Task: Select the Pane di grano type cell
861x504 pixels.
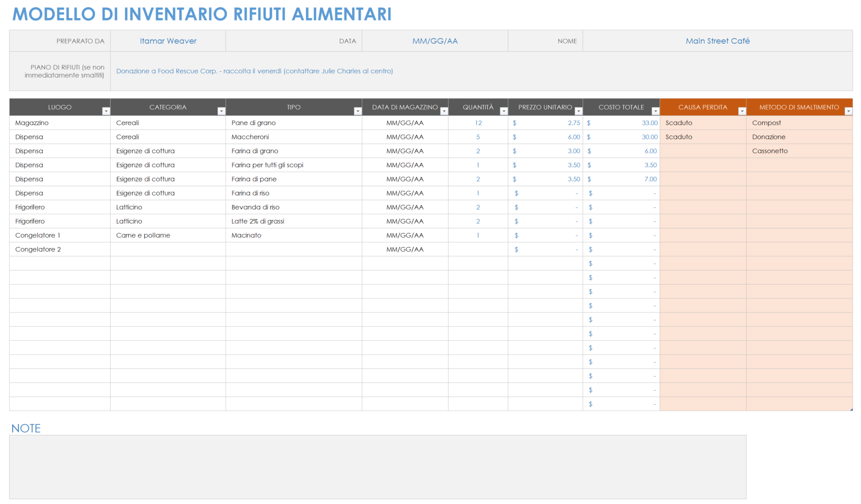Action: pyautogui.click(x=294, y=123)
